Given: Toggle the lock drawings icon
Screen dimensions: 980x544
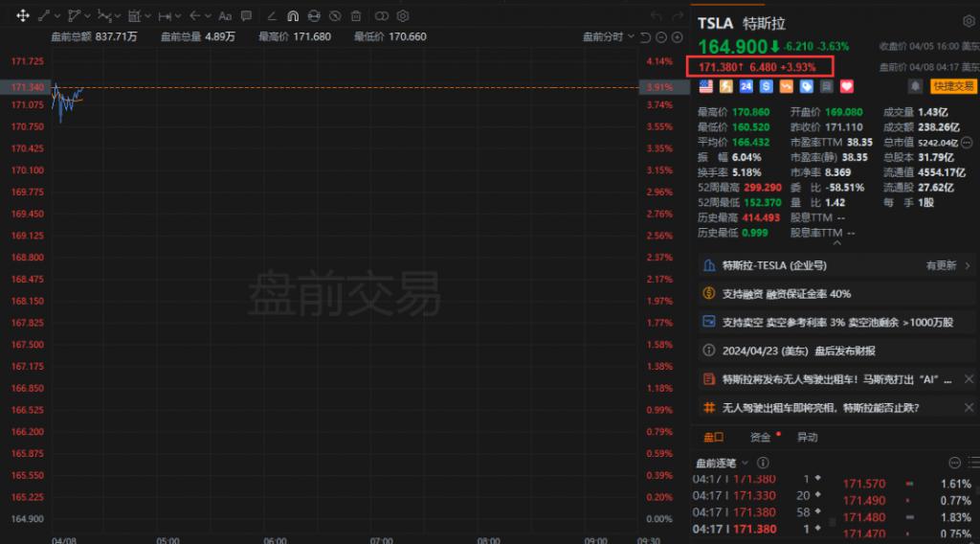Looking at the screenshot, I should tap(314, 16).
